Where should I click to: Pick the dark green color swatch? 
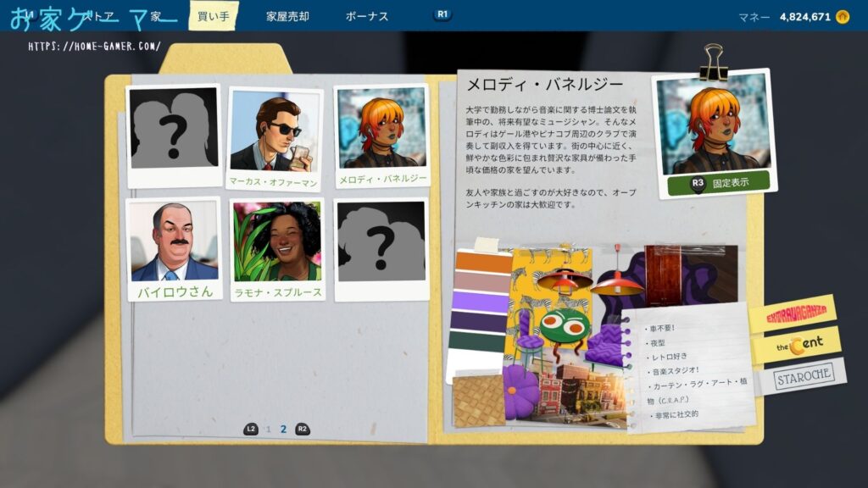pos(476,341)
